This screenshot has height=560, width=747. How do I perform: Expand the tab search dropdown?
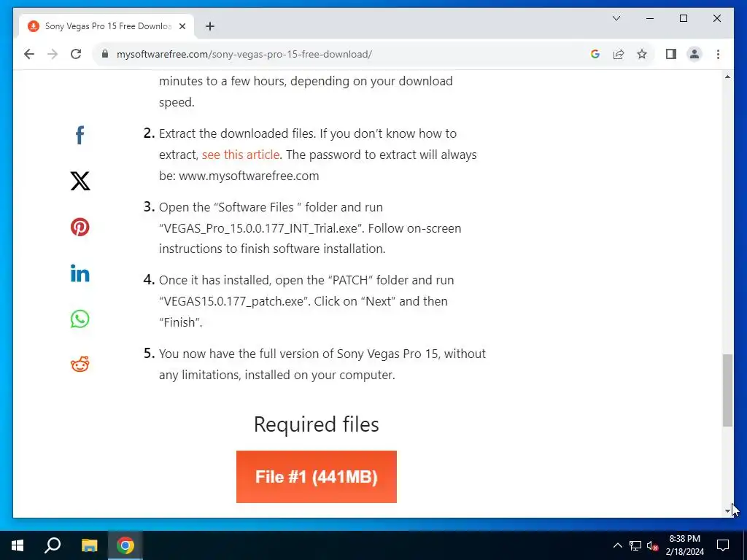[616, 18]
